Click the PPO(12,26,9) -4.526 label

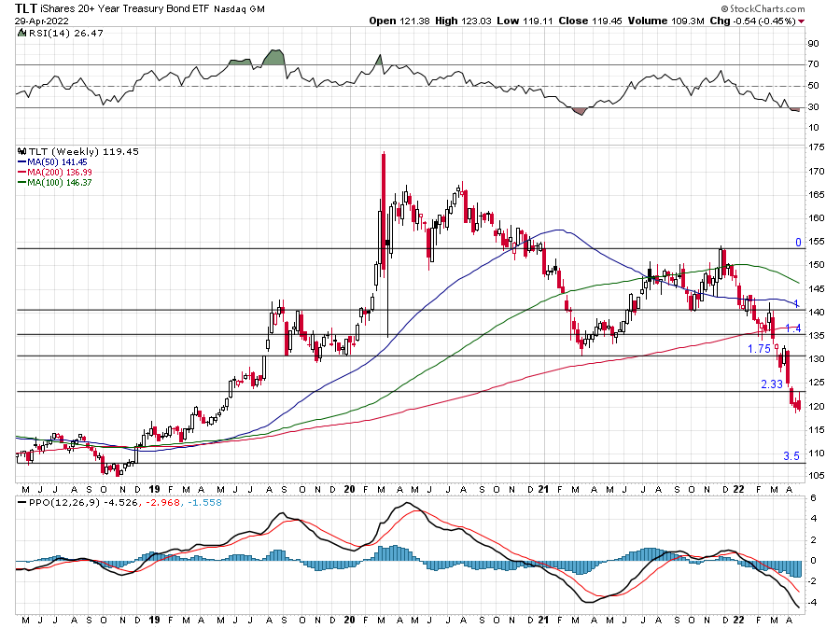coord(84,503)
